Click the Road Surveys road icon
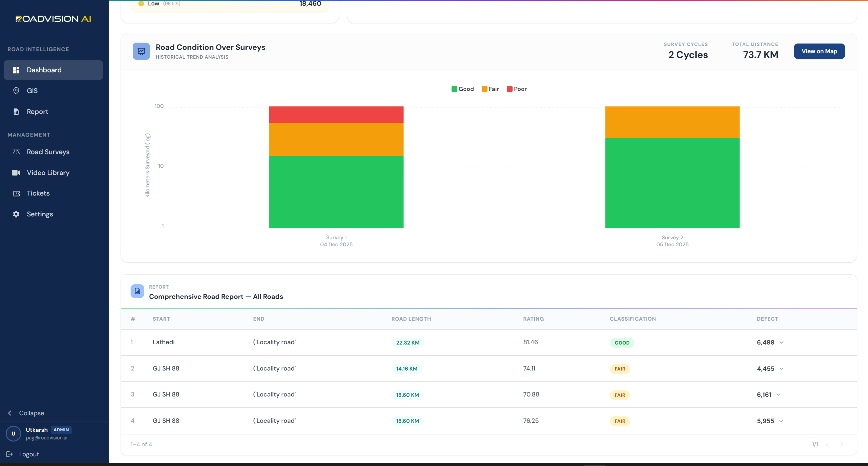 point(16,152)
